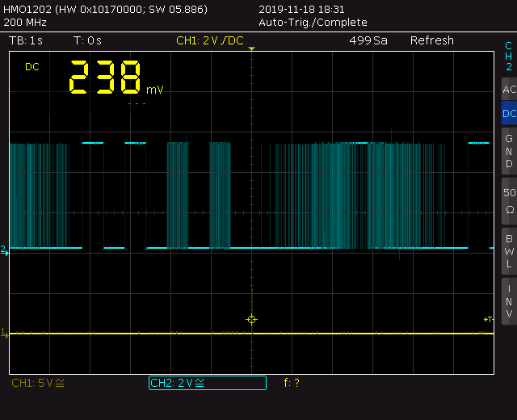Viewport: 517px width, 420px height.
Task: Select DC coupling softkey
Action: pyautogui.click(x=510, y=113)
